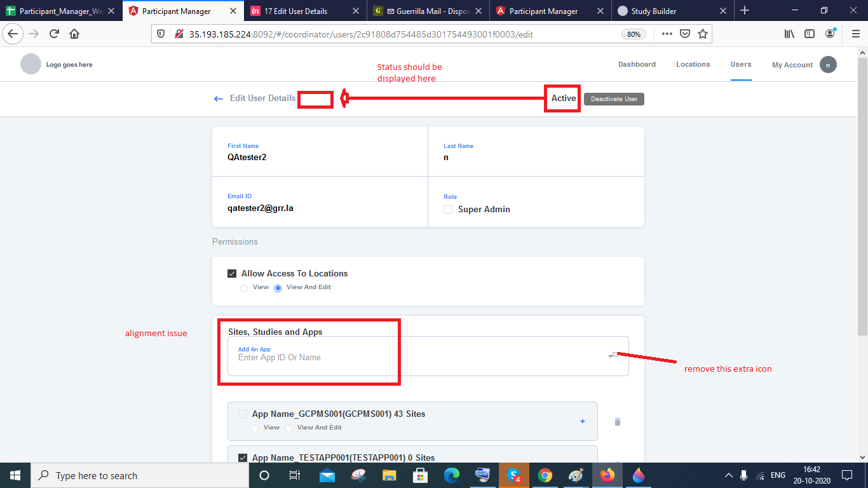Open File Explorer from the taskbar

coord(390,475)
